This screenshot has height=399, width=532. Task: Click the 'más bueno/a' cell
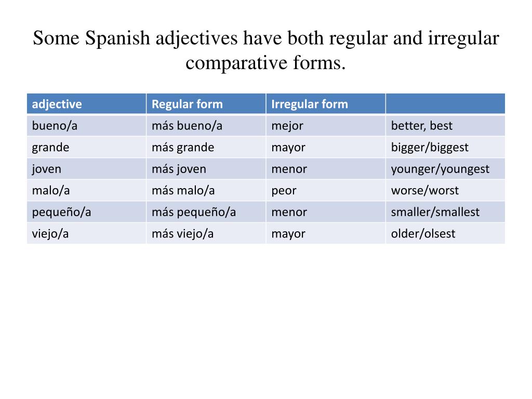pos(206,126)
